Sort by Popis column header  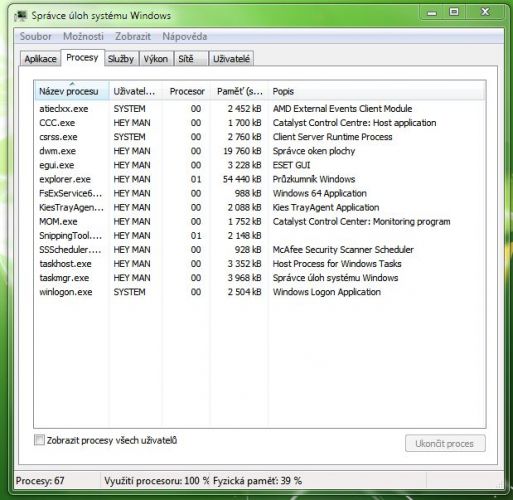pyautogui.click(x=377, y=91)
